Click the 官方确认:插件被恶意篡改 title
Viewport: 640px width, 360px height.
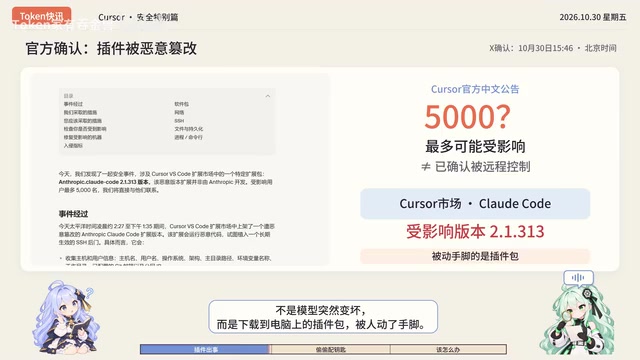click(x=111, y=48)
